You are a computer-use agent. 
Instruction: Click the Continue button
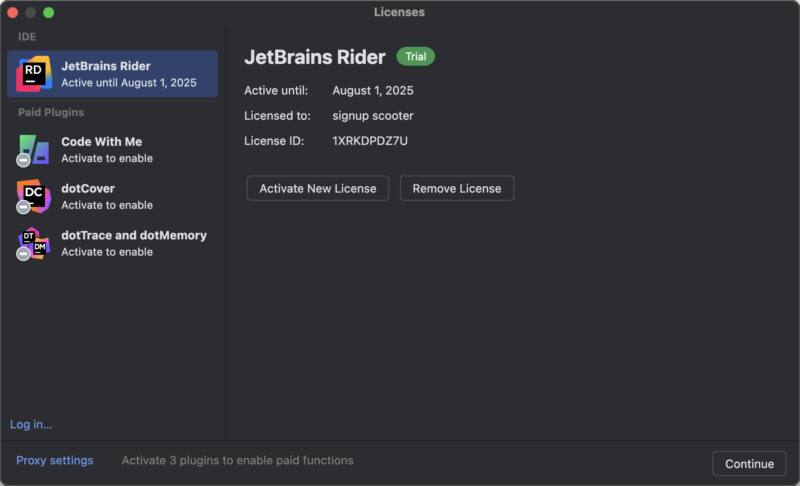749,463
